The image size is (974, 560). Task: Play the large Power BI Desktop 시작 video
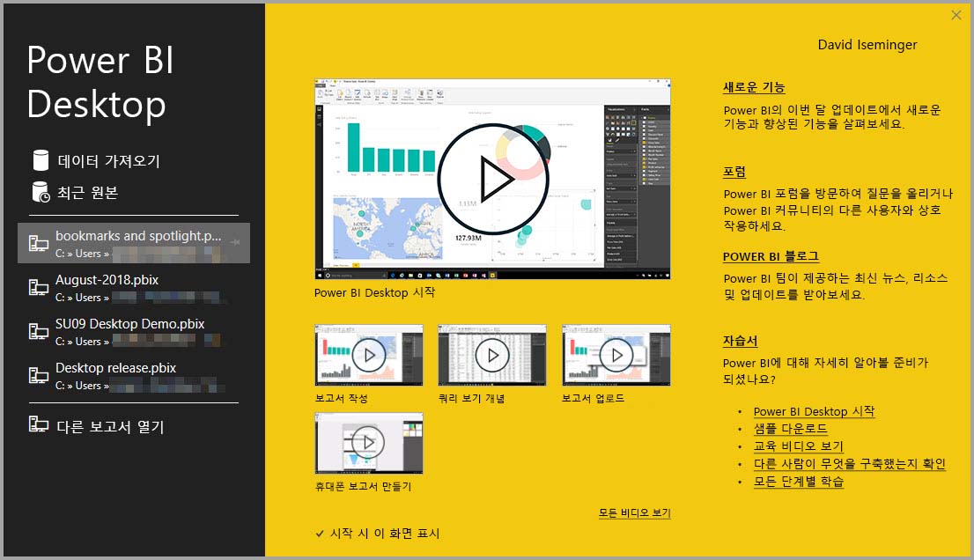(493, 180)
